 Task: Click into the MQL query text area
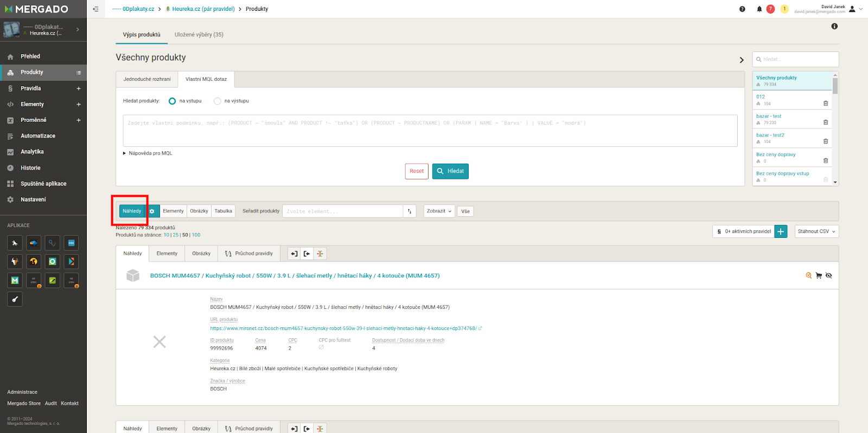[430, 131]
